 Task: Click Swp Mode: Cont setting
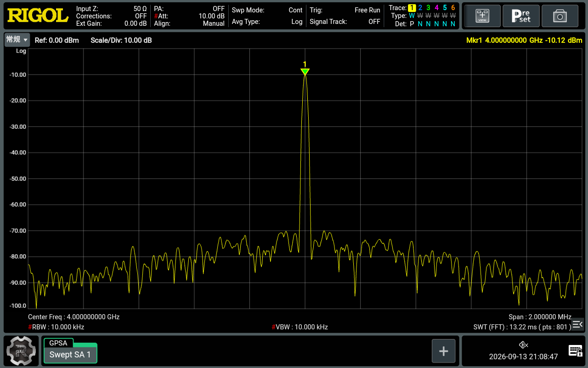pos(267,10)
